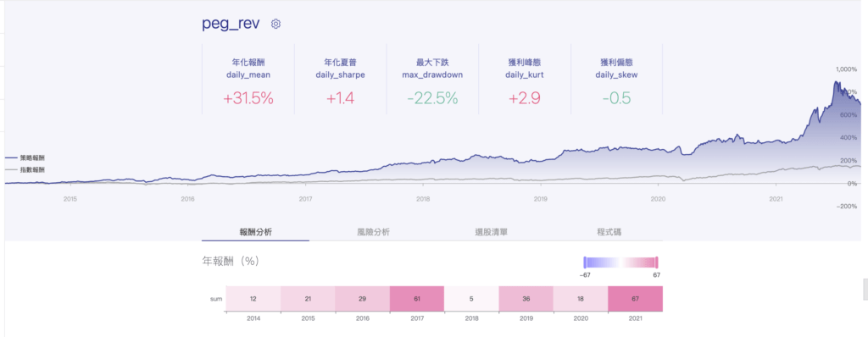Viewport: 868px width, 337px height.
Task: Toggle the 指數報酬 legend series
Action: pos(25,170)
